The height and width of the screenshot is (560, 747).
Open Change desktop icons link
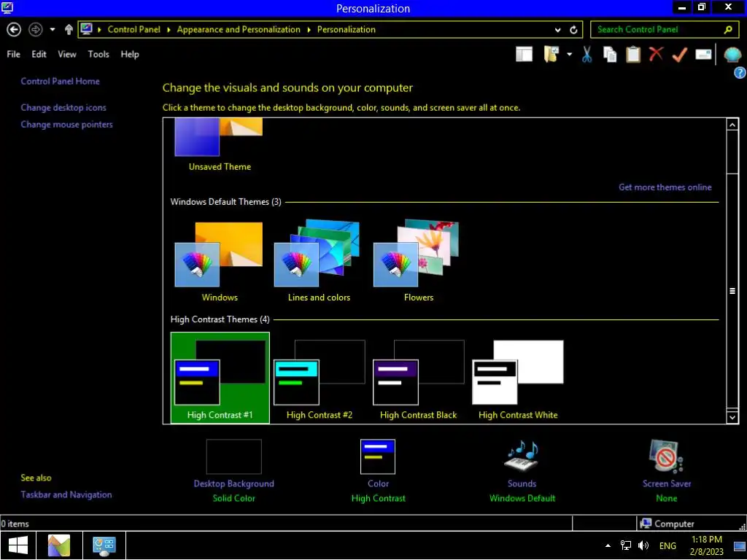[63, 108]
